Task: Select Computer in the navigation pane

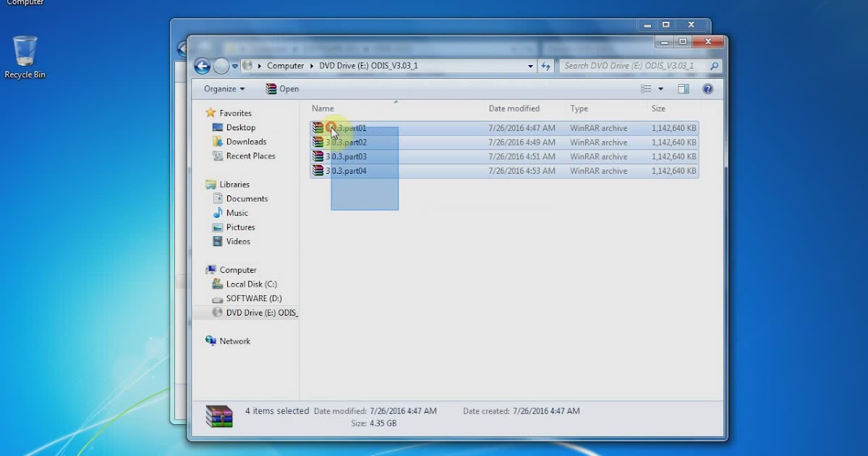Action: tap(238, 270)
